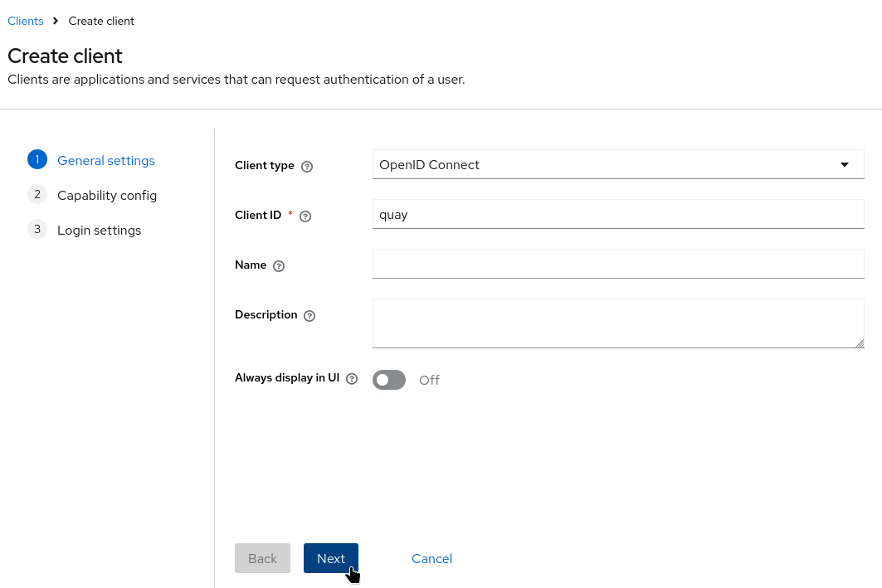This screenshot has width=882, height=588.
Task: Click the Client ID help icon
Action: pyautogui.click(x=305, y=216)
